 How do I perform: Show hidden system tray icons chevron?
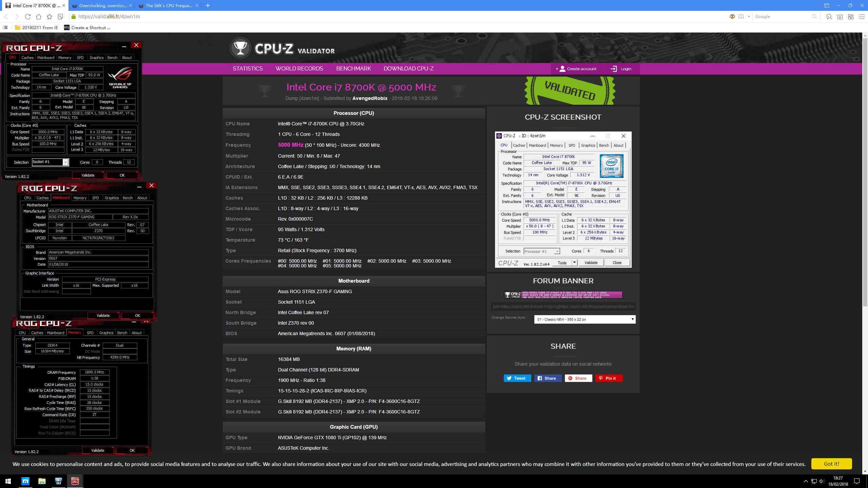[x=806, y=481]
